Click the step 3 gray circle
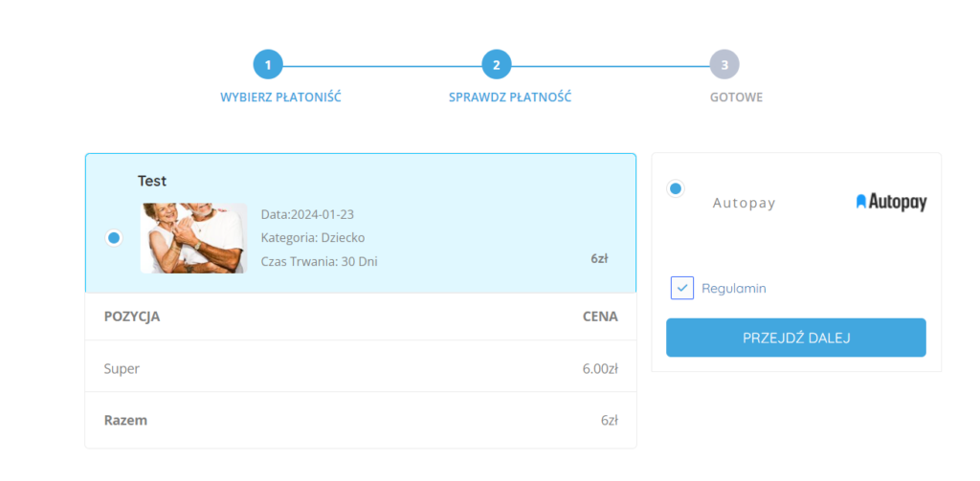This screenshot has width=980, height=481. pos(724,65)
